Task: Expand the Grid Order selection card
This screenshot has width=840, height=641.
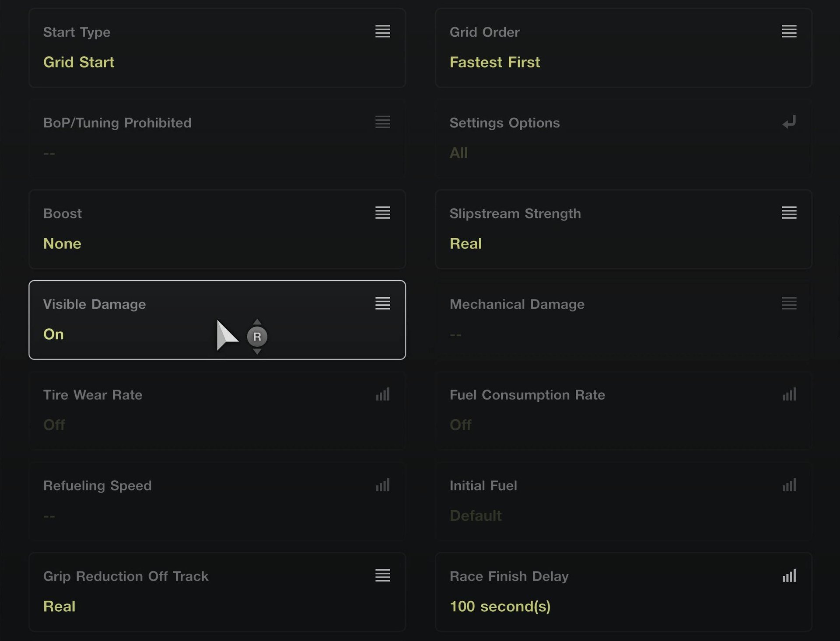Action: tap(623, 48)
